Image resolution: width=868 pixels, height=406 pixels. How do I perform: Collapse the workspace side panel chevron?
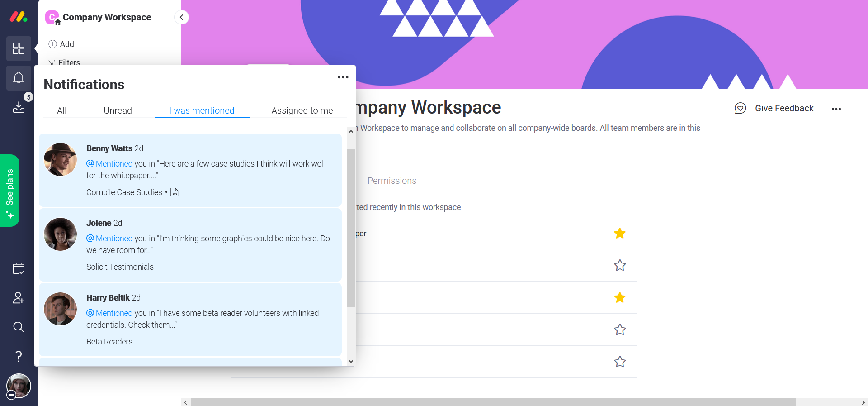(x=181, y=17)
